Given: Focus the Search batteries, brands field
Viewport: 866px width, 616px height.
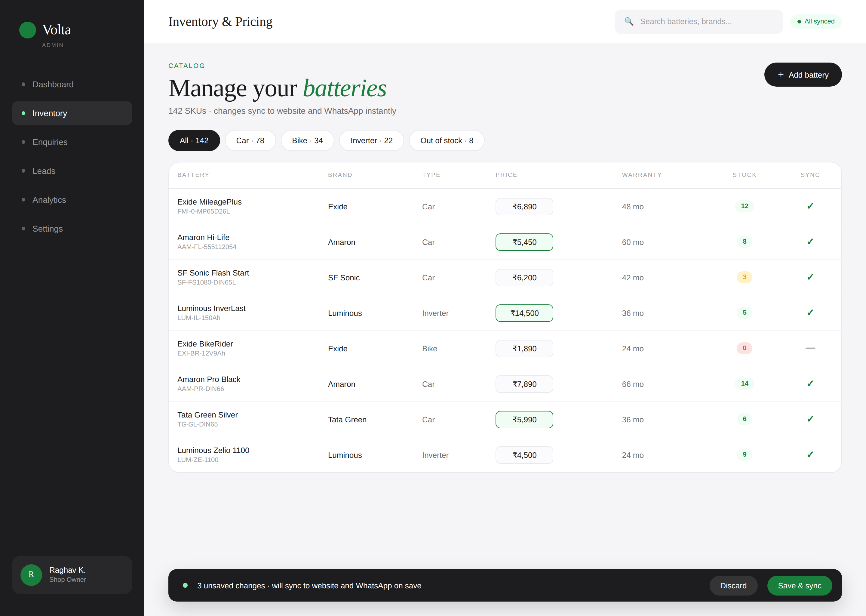Looking at the screenshot, I should 699,22.
